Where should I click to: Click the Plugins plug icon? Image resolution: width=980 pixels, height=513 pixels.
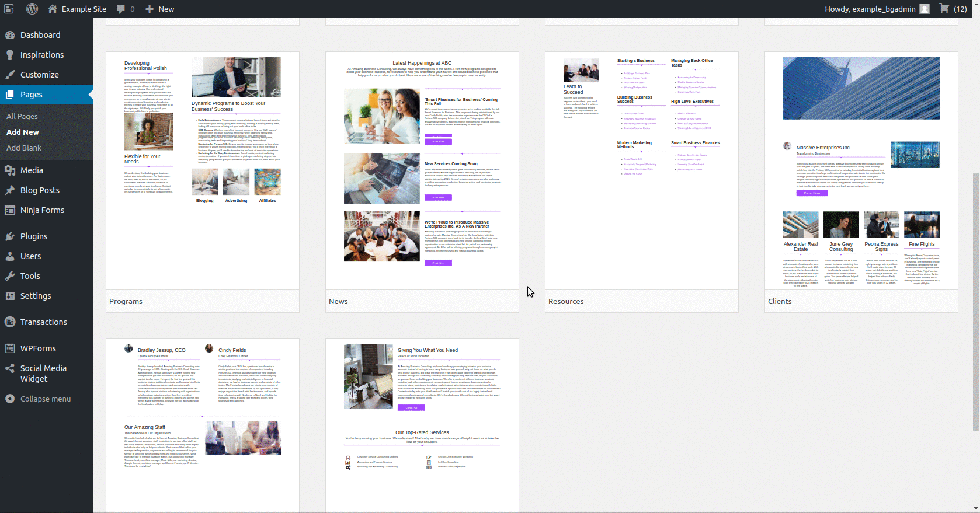tap(10, 236)
